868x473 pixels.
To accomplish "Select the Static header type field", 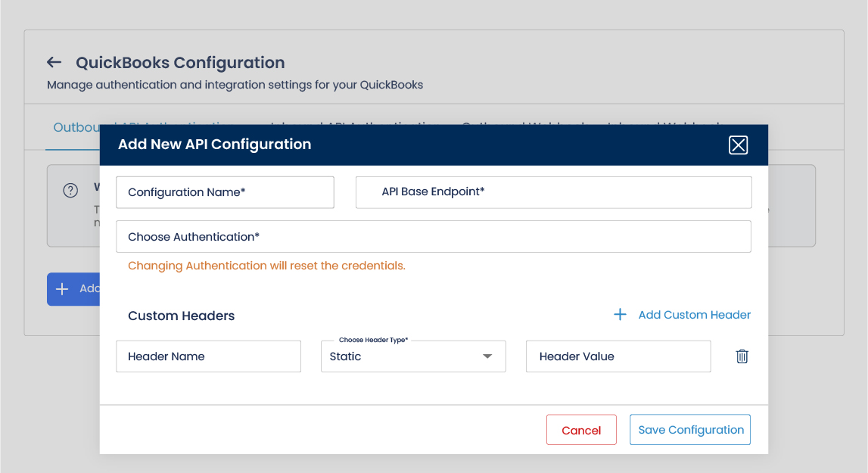I will click(x=401, y=356).
